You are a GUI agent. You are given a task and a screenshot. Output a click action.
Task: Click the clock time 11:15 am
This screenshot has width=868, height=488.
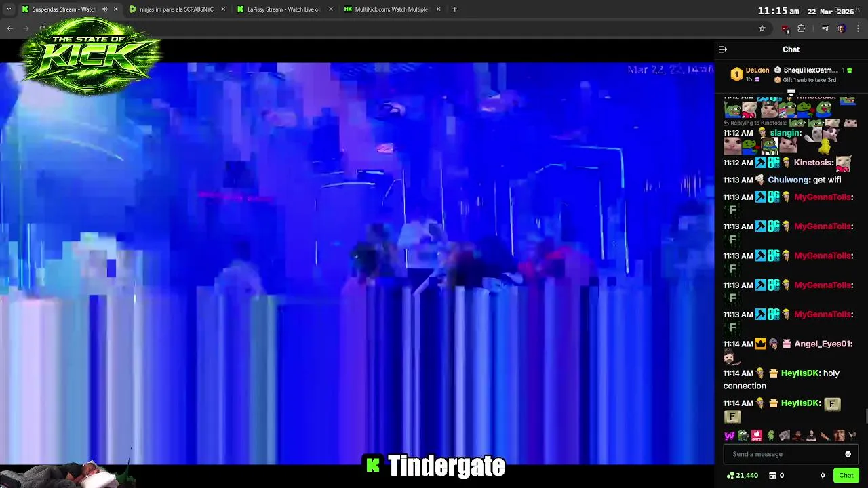tap(778, 12)
